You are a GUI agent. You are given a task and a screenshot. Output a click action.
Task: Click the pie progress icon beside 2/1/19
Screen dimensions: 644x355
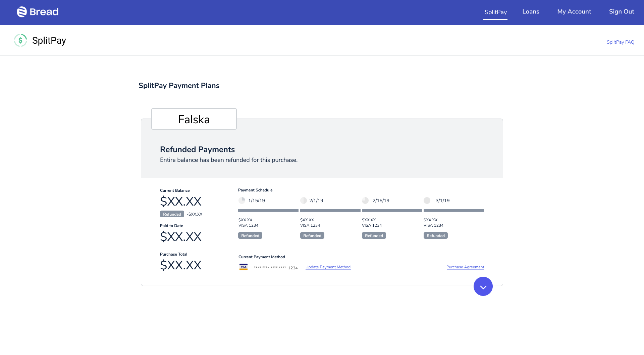[x=304, y=201]
